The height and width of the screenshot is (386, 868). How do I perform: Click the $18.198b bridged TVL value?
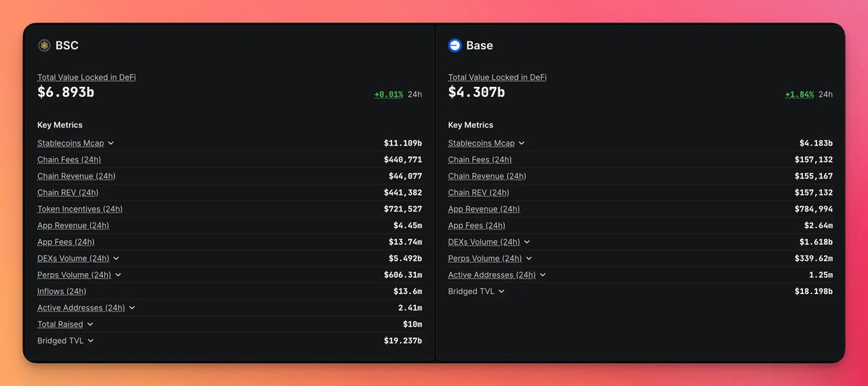[814, 291]
